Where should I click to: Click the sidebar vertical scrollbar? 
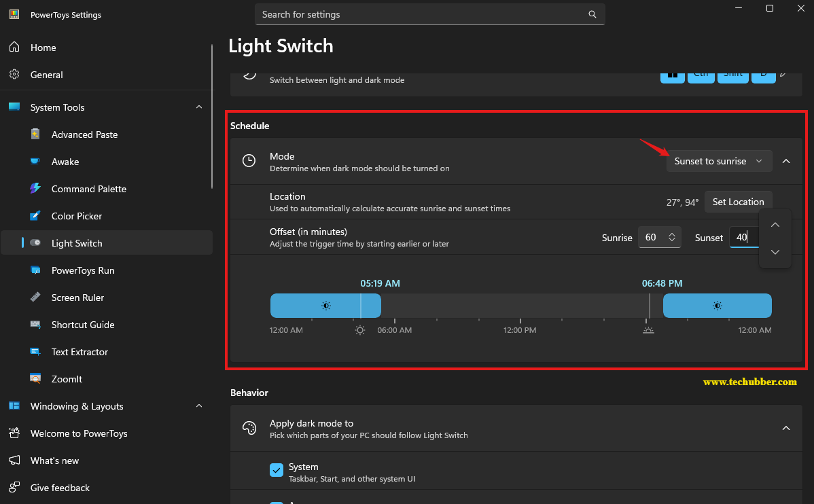point(212,116)
